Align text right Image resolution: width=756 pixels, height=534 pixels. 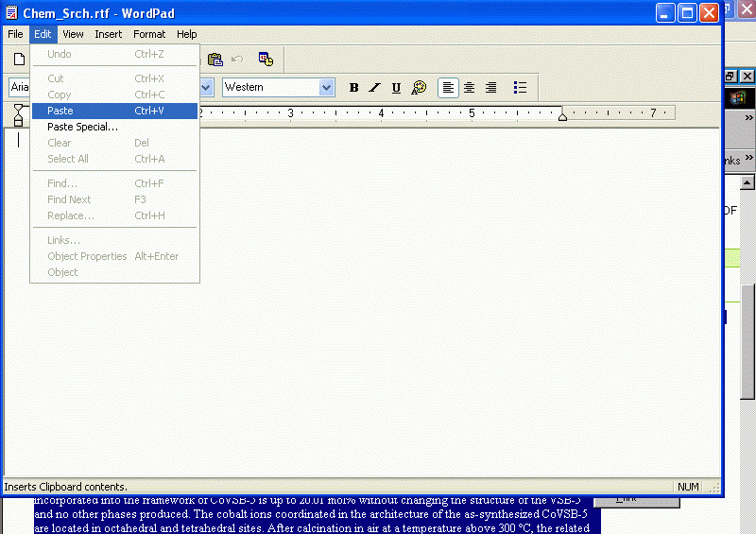(x=490, y=87)
